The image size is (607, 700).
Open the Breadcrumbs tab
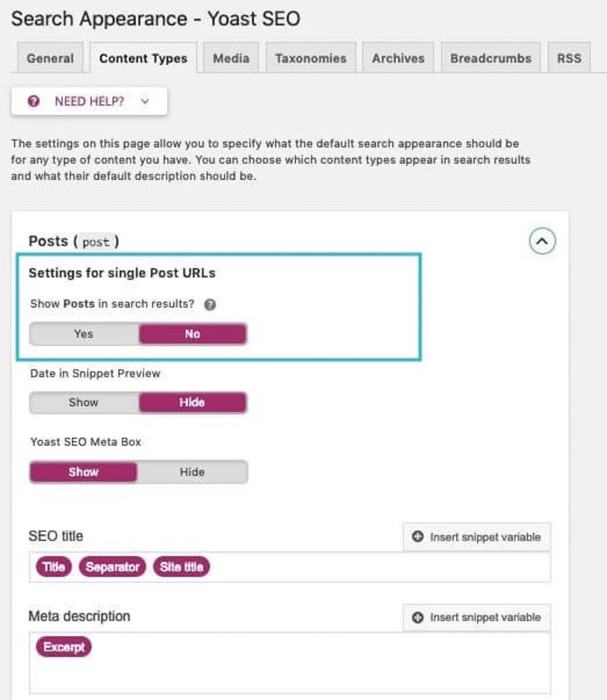point(490,58)
